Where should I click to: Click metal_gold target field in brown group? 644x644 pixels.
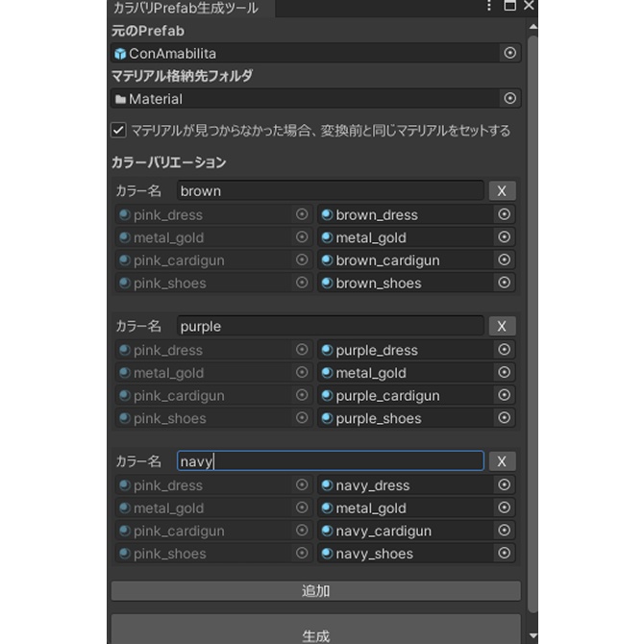tap(416, 237)
